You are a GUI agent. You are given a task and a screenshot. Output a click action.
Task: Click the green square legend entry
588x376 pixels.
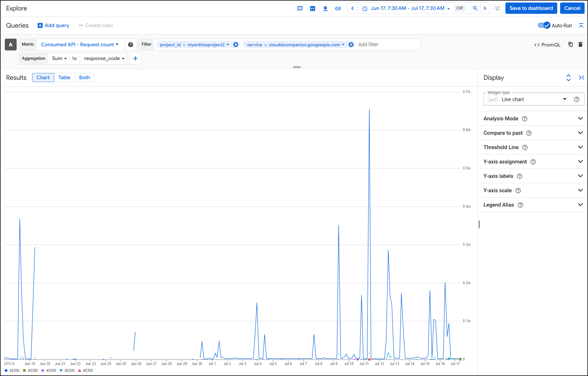tap(30, 371)
